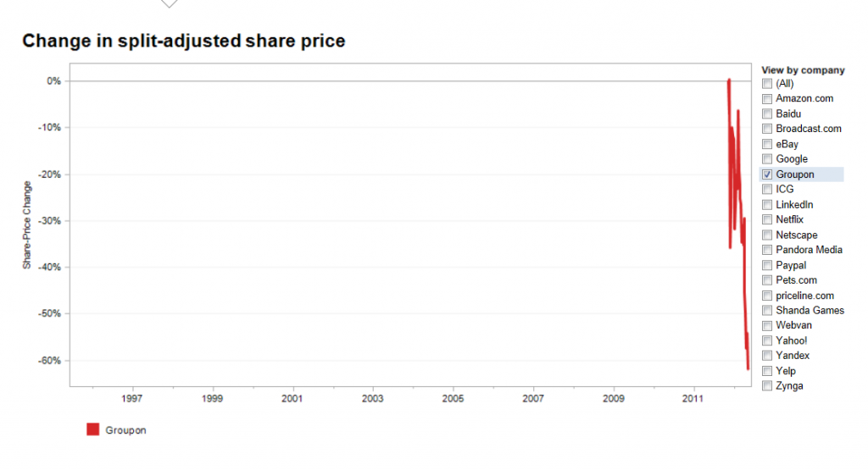This screenshot has width=868, height=470.
Task: Tick the Pets.com checkbox
Action: (x=767, y=280)
